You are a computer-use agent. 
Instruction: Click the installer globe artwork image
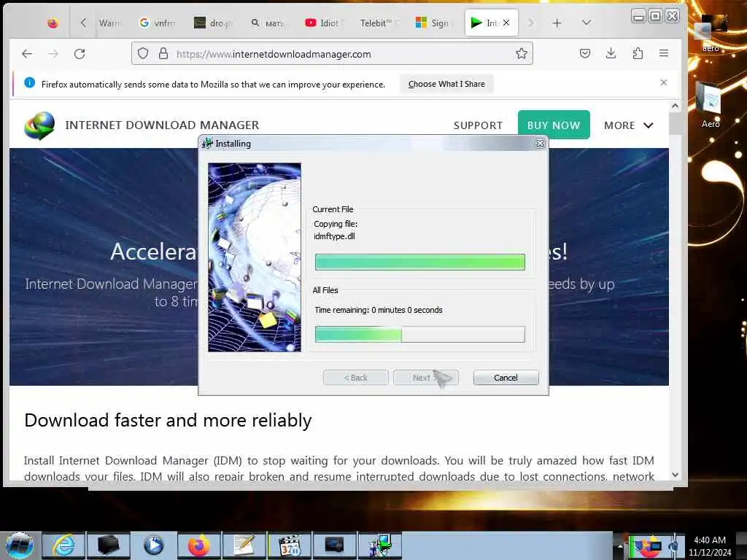point(255,257)
